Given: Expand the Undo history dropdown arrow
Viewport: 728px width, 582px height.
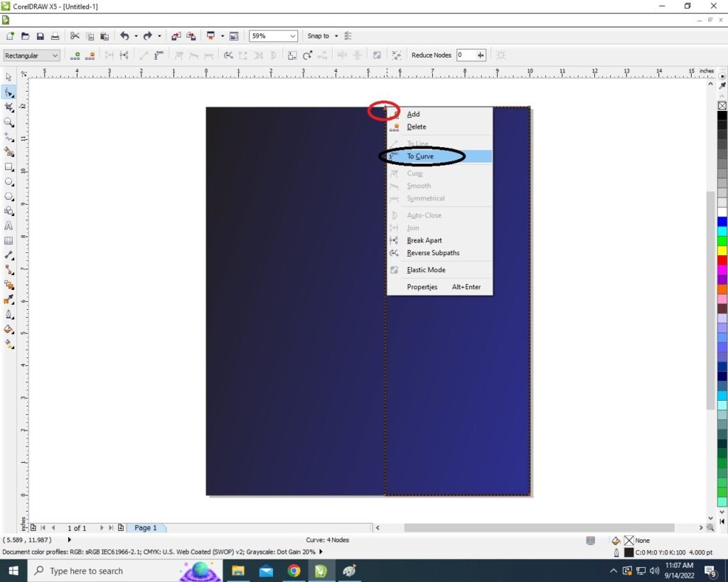Looking at the screenshot, I should [136, 36].
